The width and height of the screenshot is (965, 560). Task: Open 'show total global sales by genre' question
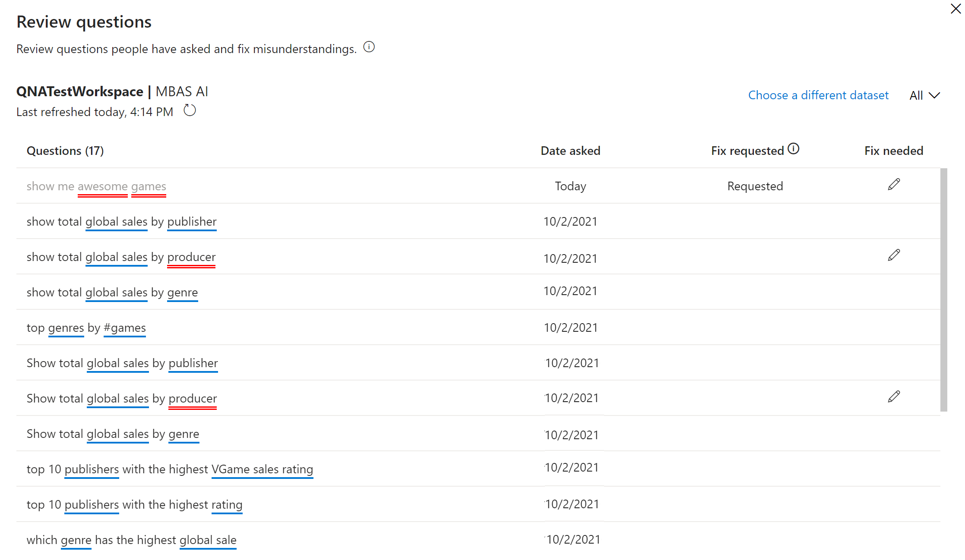tap(112, 293)
